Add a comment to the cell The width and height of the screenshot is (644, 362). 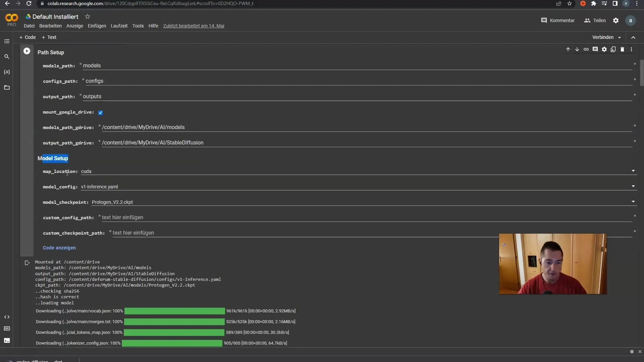tap(595, 49)
